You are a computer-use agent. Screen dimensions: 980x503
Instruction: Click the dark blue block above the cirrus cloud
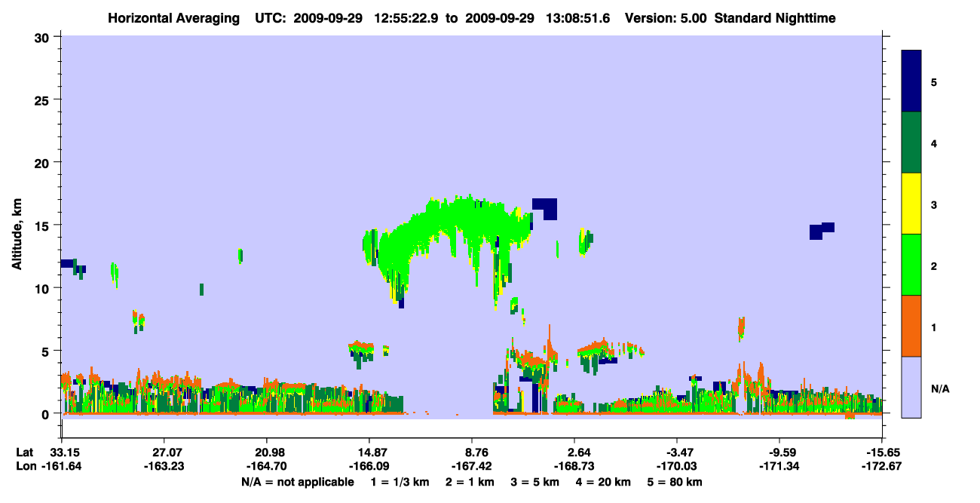point(544,209)
